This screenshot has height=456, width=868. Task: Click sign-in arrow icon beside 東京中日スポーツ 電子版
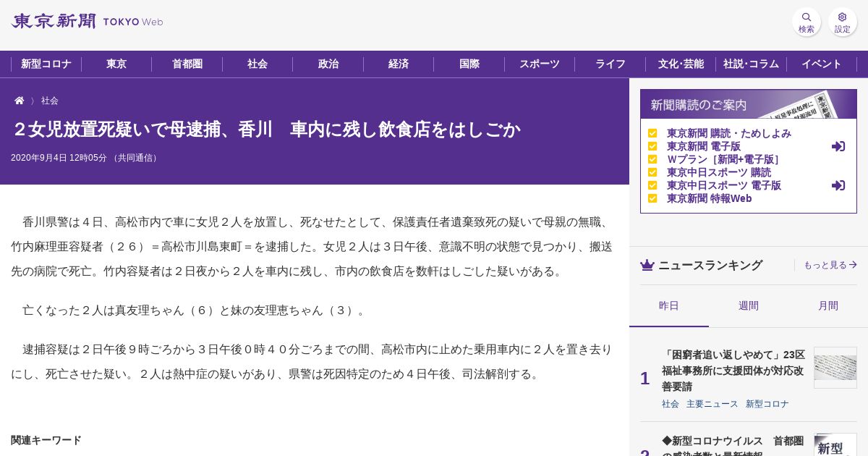(x=838, y=185)
